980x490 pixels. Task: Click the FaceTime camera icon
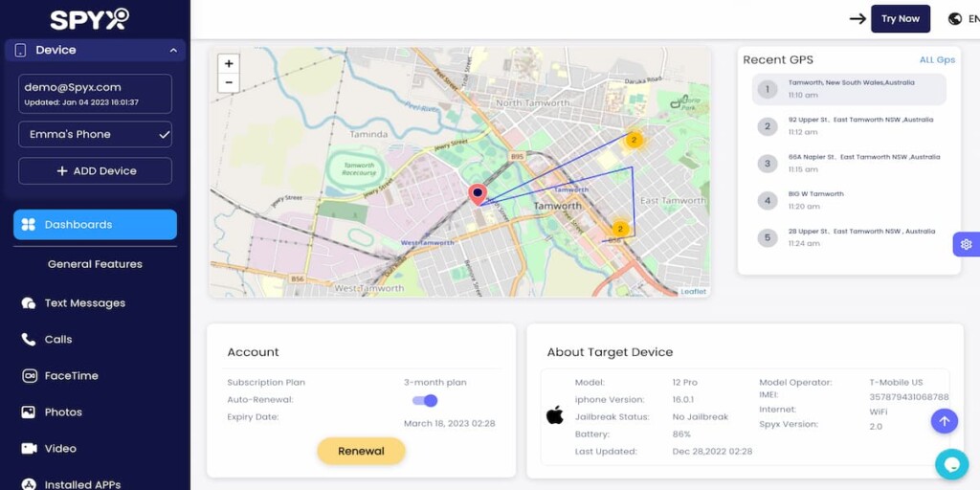[x=29, y=375]
